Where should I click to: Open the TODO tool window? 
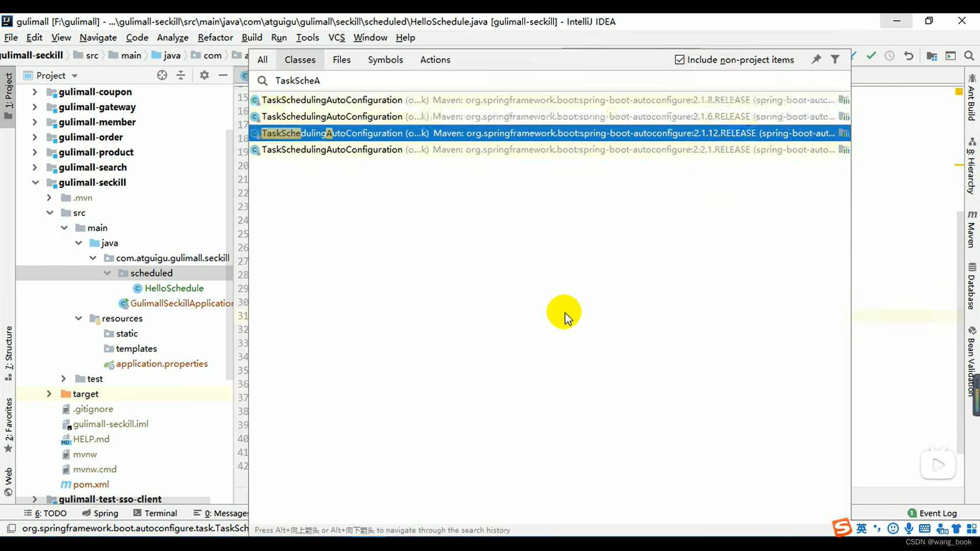tap(46, 513)
